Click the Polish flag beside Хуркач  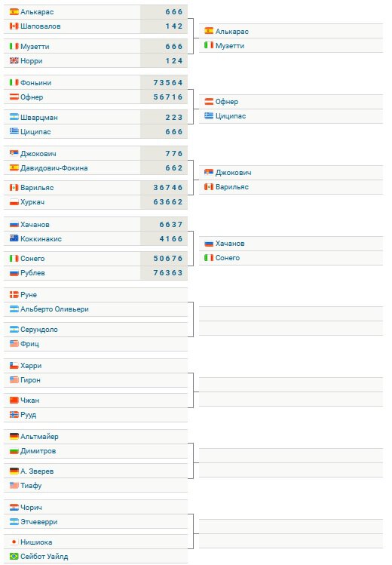tap(14, 202)
